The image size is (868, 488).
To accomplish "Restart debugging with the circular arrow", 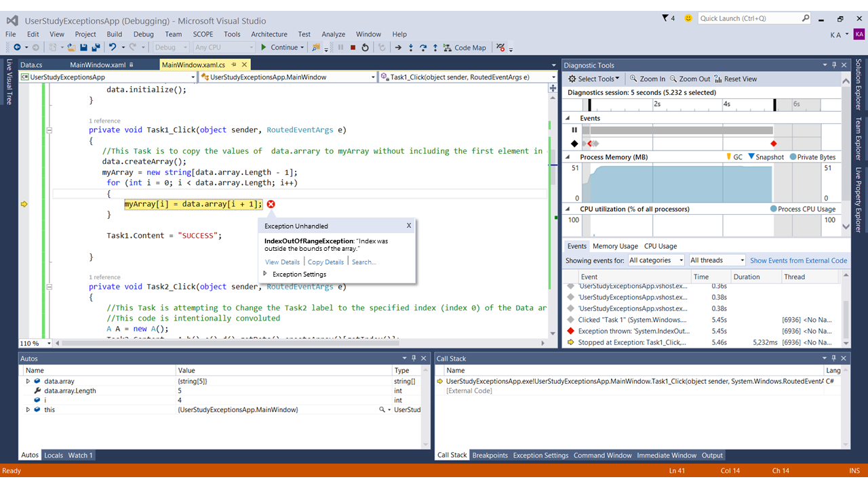I will click(x=365, y=47).
